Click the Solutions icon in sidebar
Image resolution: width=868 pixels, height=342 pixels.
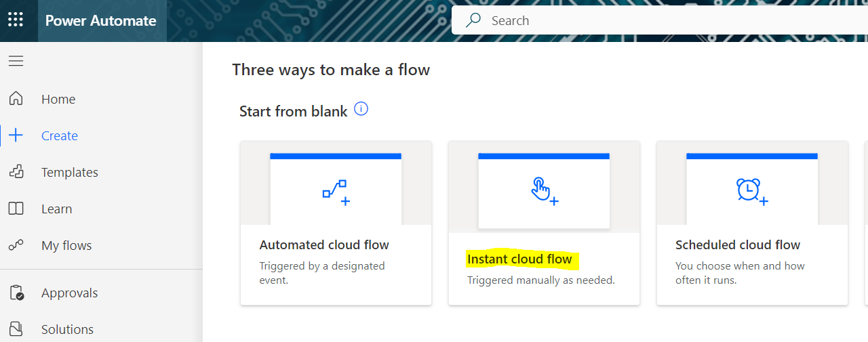click(x=16, y=329)
